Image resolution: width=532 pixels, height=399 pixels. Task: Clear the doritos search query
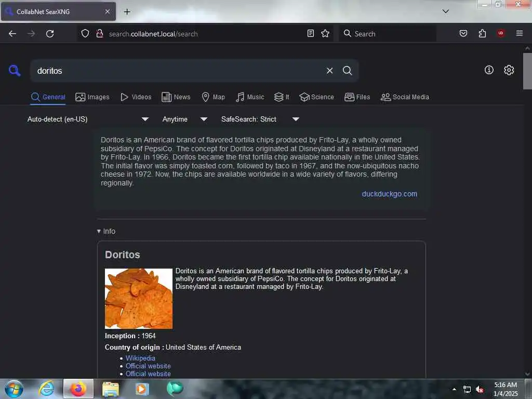pos(329,71)
